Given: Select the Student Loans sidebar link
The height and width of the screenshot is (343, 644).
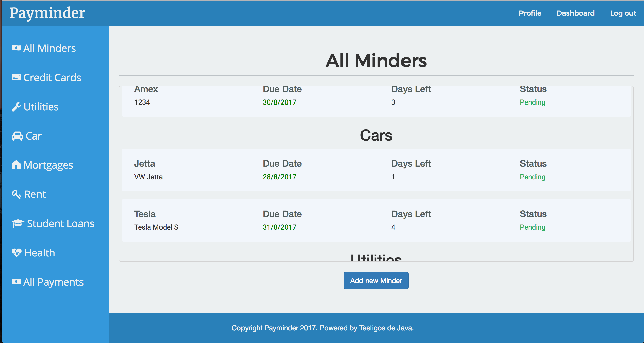Looking at the screenshot, I should 61,224.
